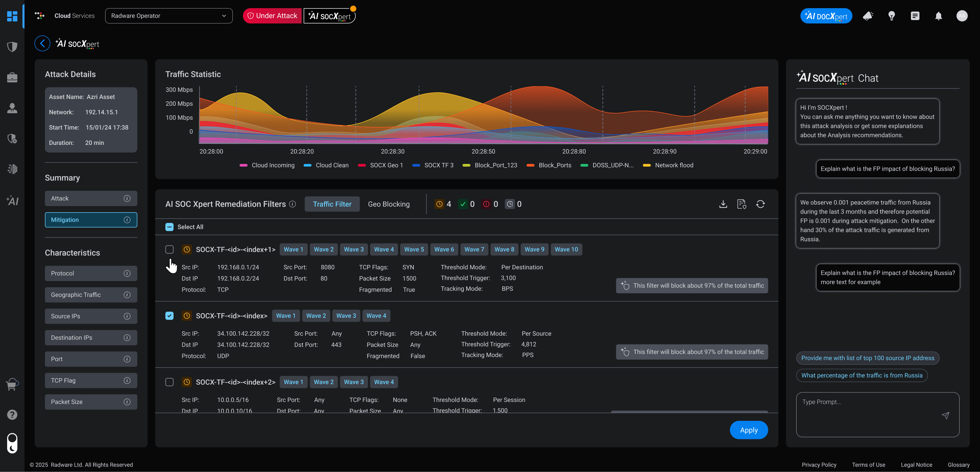Expand the Source IPs characteristics section
The image size is (980, 472).
[x=91, y=316]
